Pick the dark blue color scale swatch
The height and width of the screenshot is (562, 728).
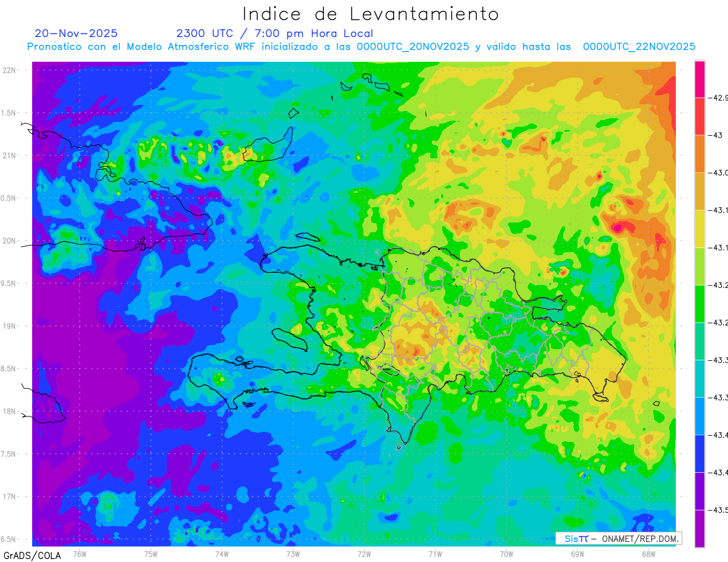click(699, 453)
